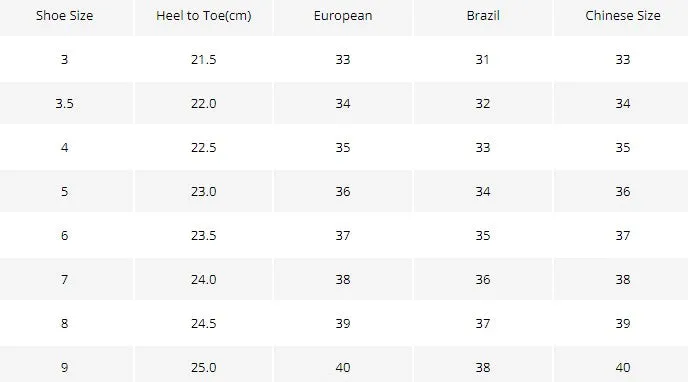Click the Chinese Size column header
This screenshot has height=382, width=688.
coord(622,16)
